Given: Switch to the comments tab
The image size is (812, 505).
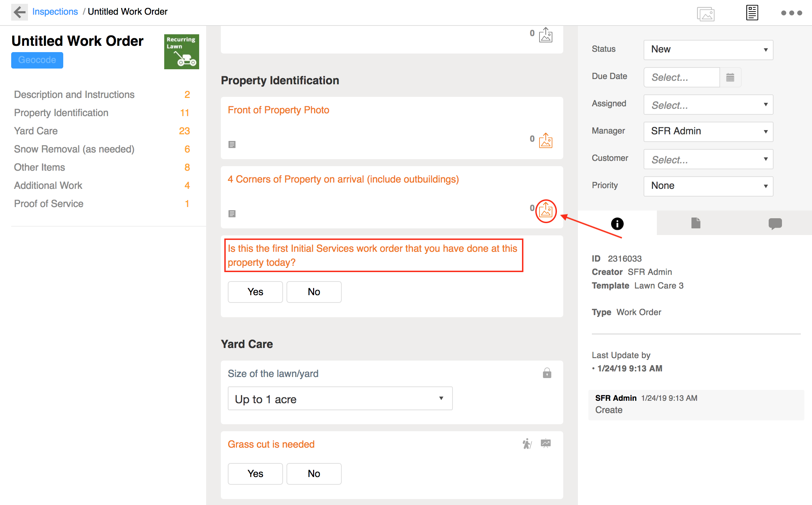Looking at the screenshot, I should (x=775, y=223).
